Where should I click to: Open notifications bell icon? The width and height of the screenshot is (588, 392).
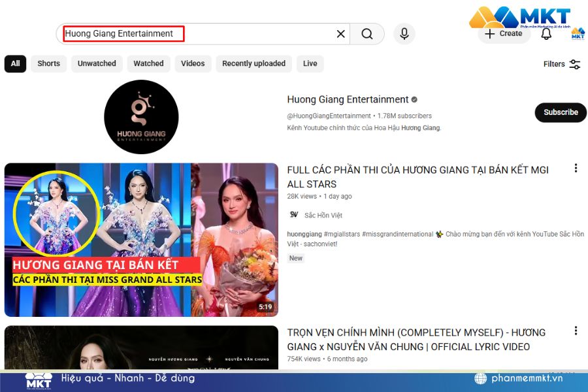pos(546,34)
